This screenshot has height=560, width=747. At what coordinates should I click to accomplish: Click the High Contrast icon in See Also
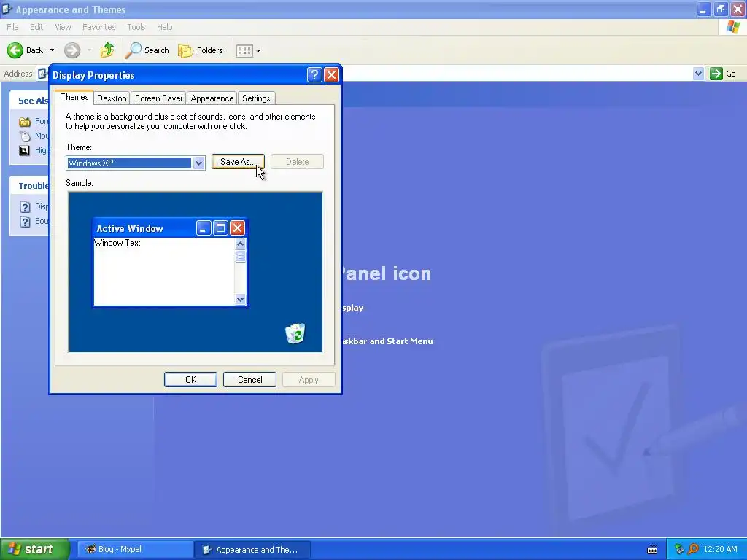[x=24, y=150]
